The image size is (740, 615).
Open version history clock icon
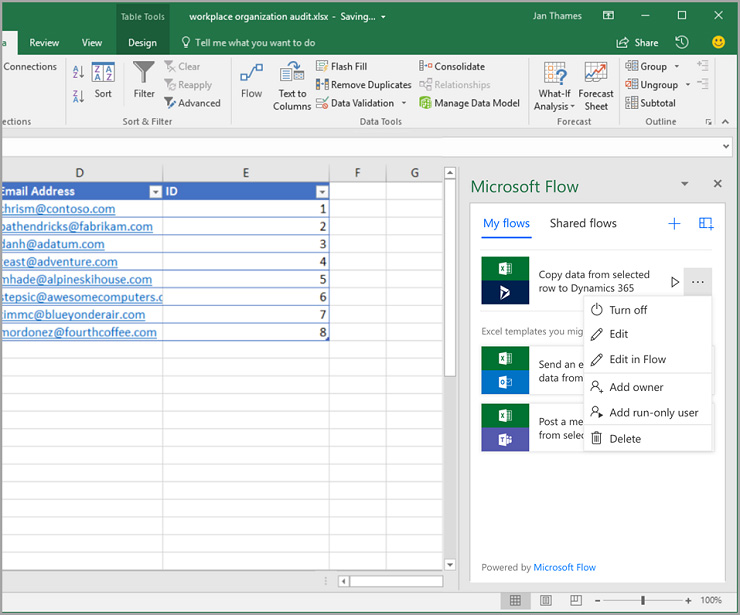[681, 42]
